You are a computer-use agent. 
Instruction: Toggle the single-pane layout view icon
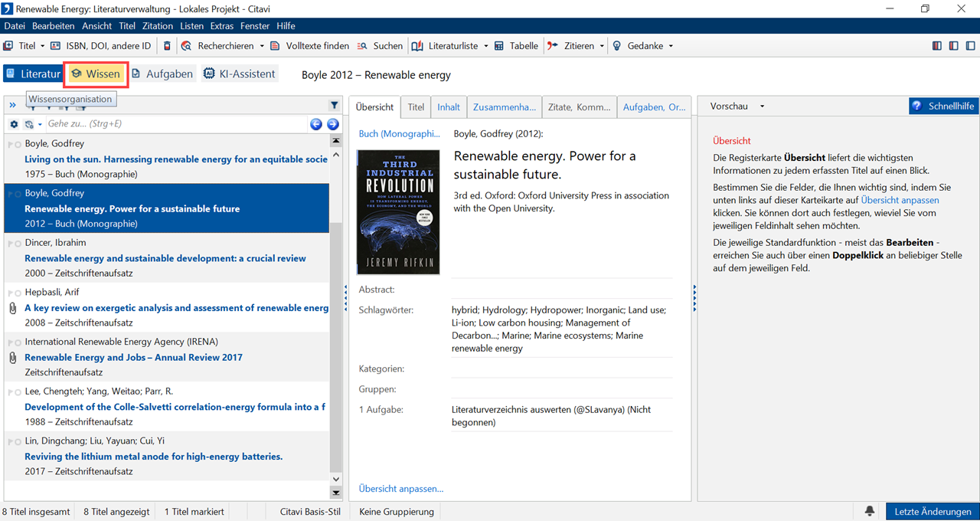pos(969,46)
